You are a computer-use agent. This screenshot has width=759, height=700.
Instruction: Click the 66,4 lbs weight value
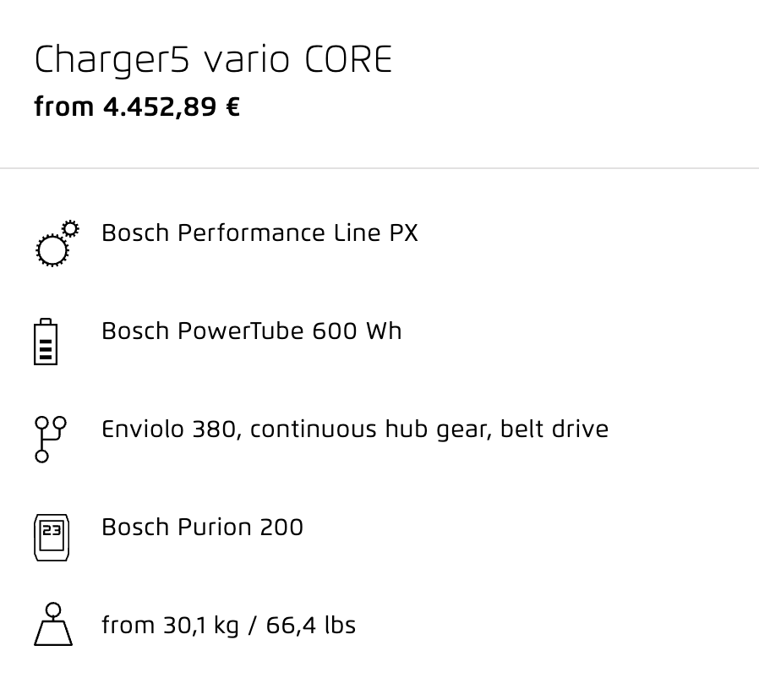pos(311,625)
